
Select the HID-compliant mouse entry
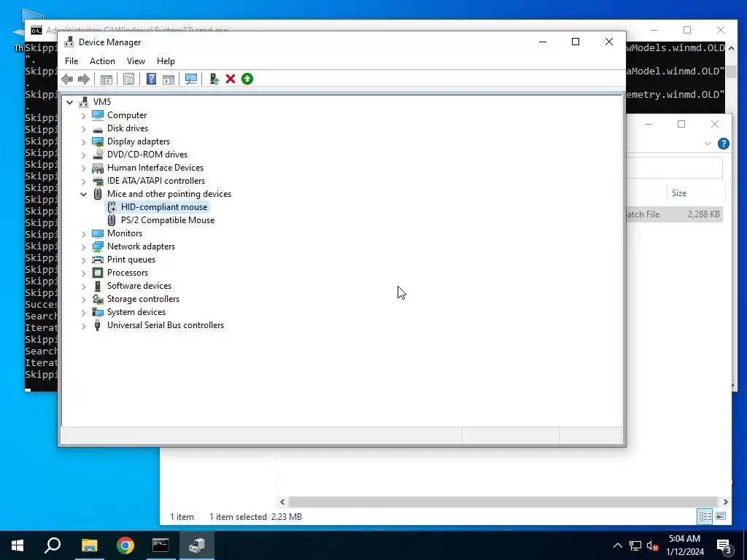click(164, 207)
